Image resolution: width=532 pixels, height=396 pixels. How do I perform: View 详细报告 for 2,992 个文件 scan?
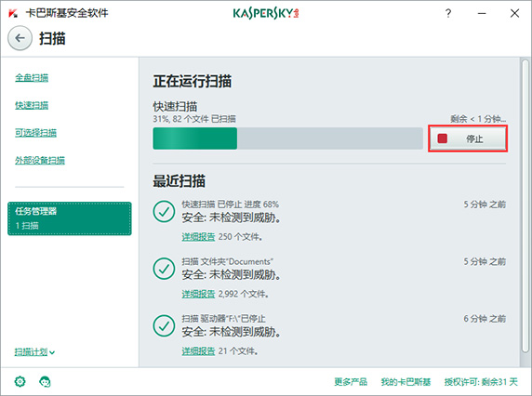pos(198,294)
